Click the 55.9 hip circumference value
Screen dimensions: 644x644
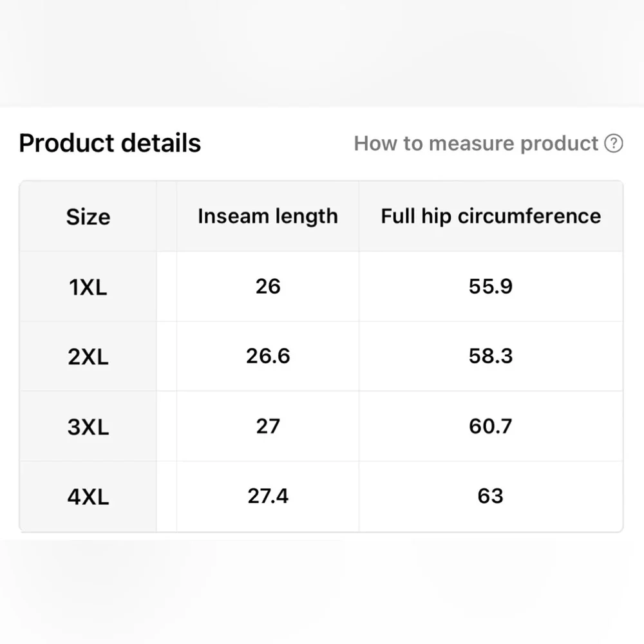click(x=491, y=287)
